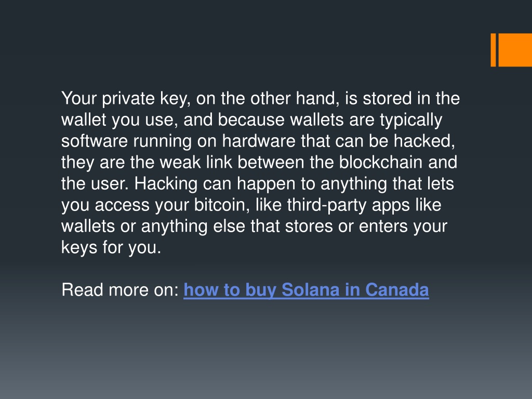The height and width of the screenshot is (399, 532).
Task: Click the word 'hacked,' in the paragraph
Action: coord(424,141)
